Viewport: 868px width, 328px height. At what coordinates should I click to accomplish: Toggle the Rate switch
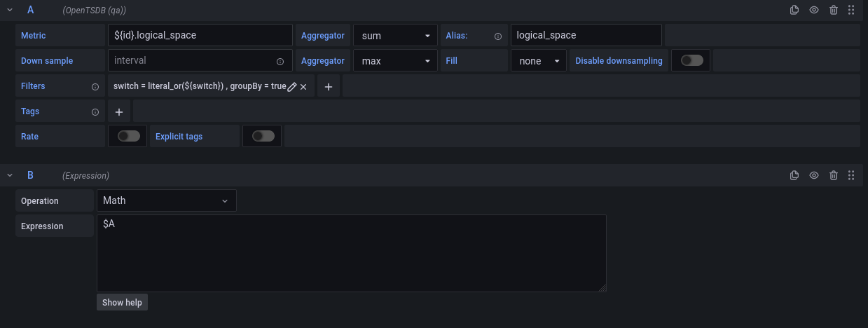(x=129, y=136)
